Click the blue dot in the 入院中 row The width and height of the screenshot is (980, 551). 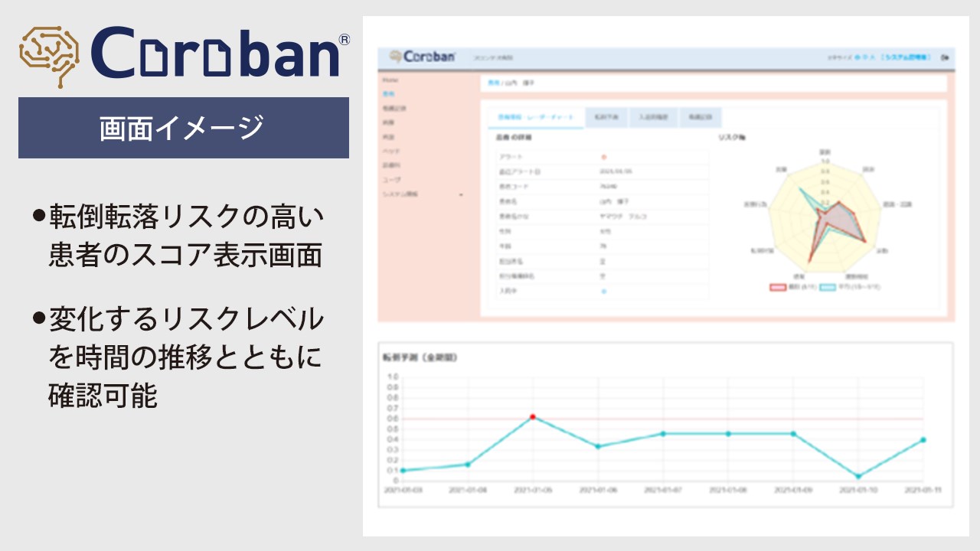pos(603,292)
